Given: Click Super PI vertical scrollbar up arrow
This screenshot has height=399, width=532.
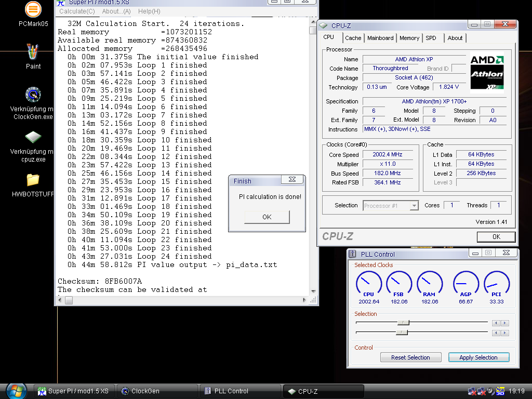Looking at the screenshot, I should click(313, 22).
